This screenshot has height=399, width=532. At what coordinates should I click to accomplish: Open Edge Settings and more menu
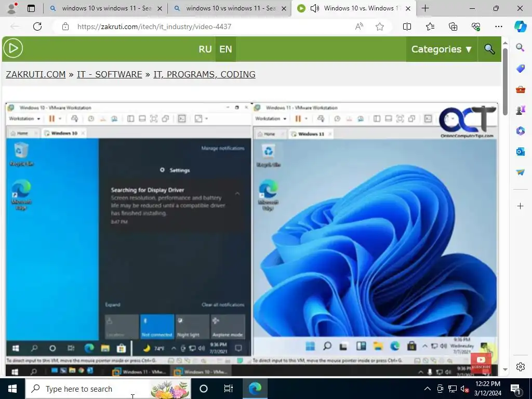click(x=498, y=26)
